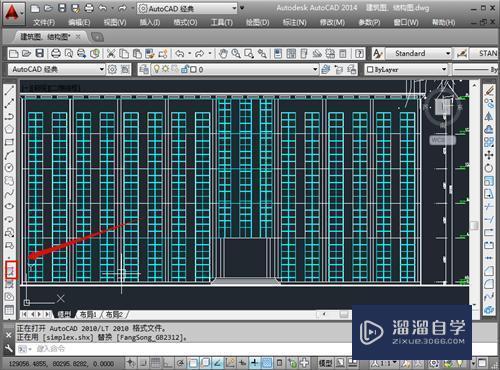This screenshot has height=370, width=500.
Task: Click the command line customize wrench
Action: (x=9, y=349)
